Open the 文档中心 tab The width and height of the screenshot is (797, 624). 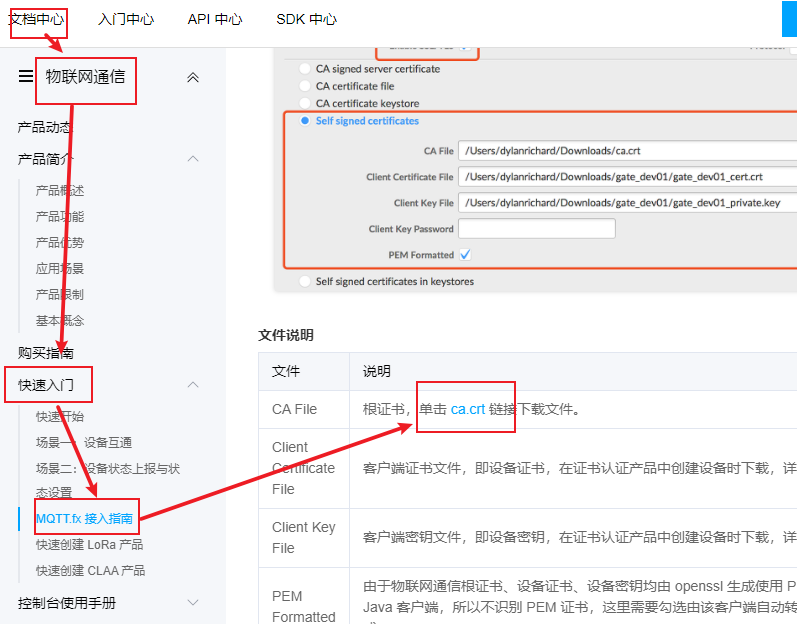37,19
